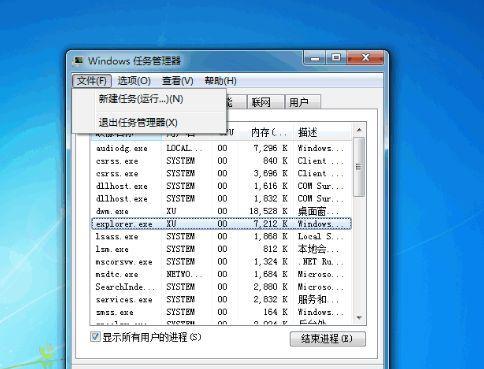Screen dimensions: 484x369
Task: Select the explorer.exe process row
Action: click(221, 224)
